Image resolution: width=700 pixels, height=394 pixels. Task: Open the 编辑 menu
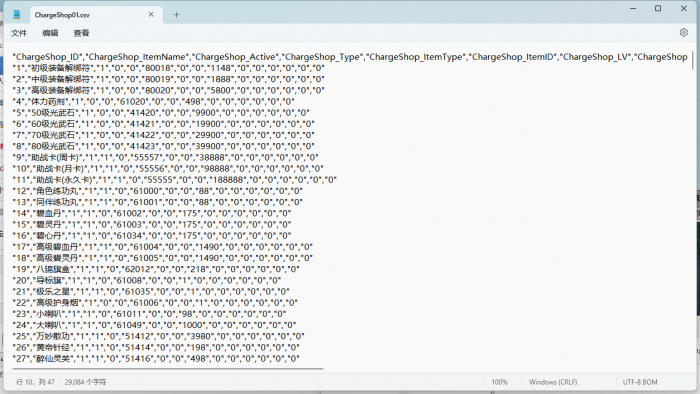click(x=50, y=33)
